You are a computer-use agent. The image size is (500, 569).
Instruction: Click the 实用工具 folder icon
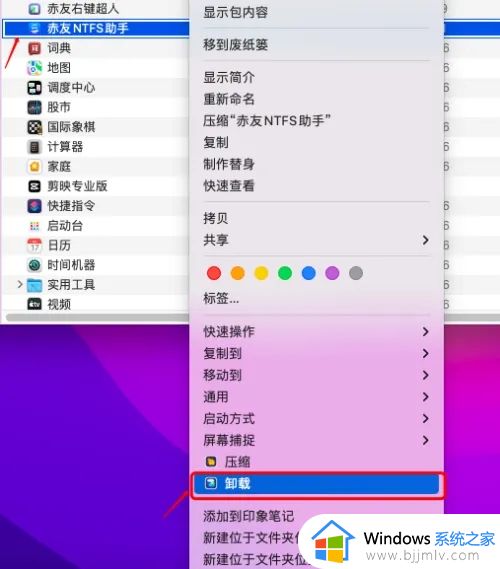coord(34,285)
